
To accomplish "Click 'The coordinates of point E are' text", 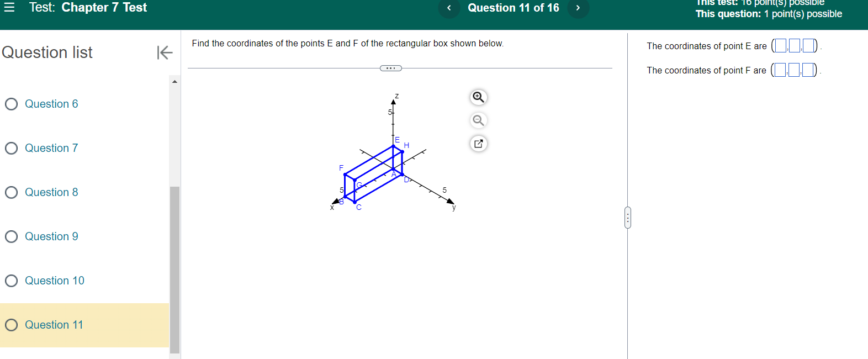I will pos(707,46).
